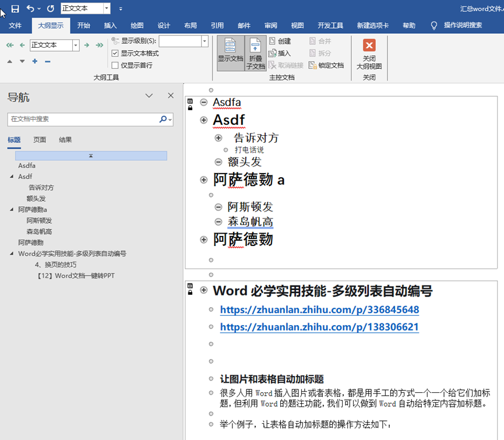Move selected outline item up
Image resolution: width=504 pixels, height=440 pixels.
[10, 61]
